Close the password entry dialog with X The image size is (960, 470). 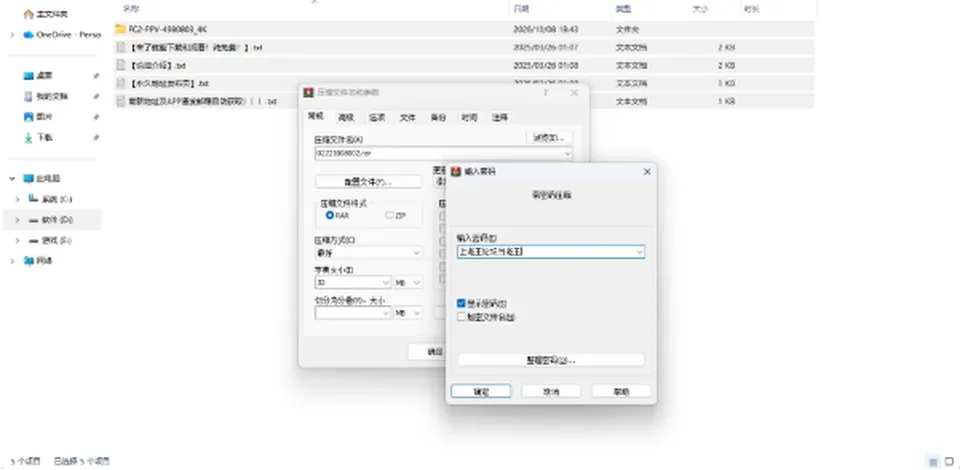click(647, 172)
